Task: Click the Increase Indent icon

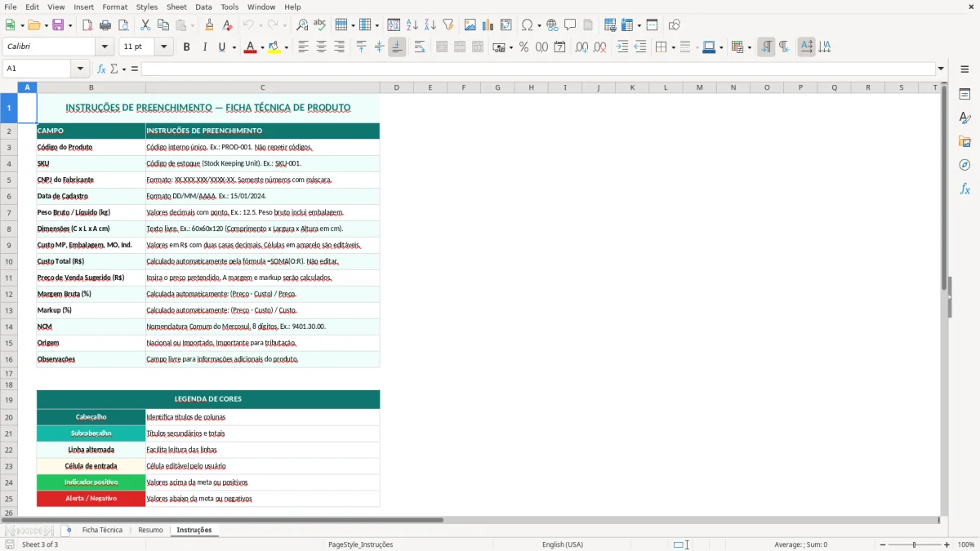Action: (622, 47)
